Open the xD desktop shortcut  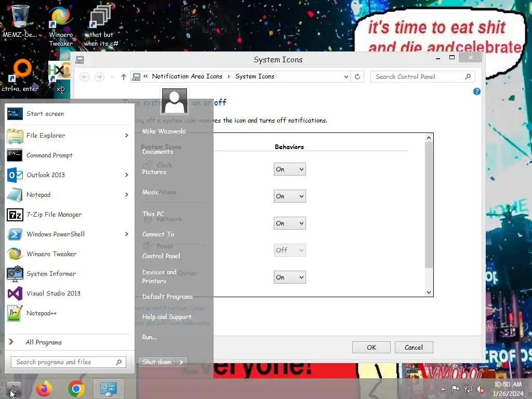(60, 77)
